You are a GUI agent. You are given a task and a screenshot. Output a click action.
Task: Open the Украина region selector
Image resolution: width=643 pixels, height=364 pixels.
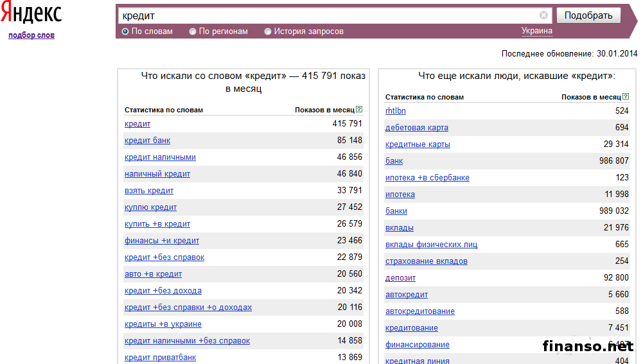coord(536,31)
